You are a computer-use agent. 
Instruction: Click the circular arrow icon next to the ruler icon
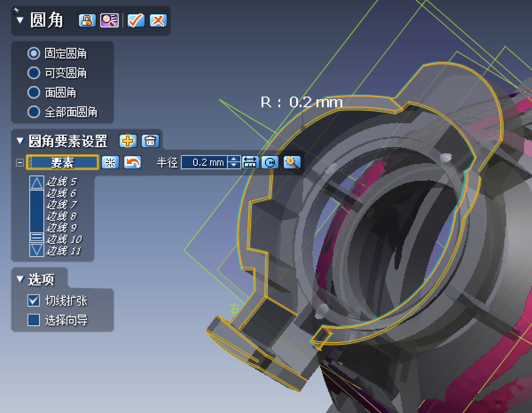pos(270,163)
